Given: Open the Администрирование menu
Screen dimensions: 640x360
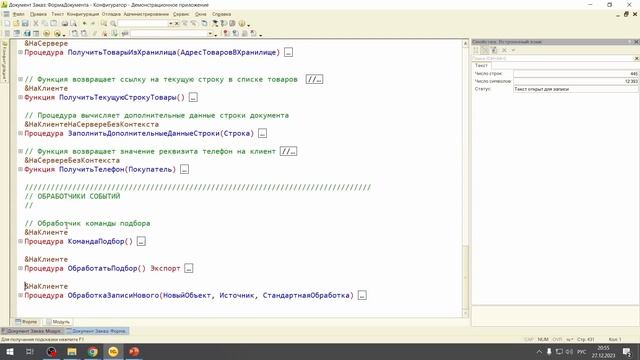Looking at the screenshot, I should pyautogui.click(x=146, y=14).
